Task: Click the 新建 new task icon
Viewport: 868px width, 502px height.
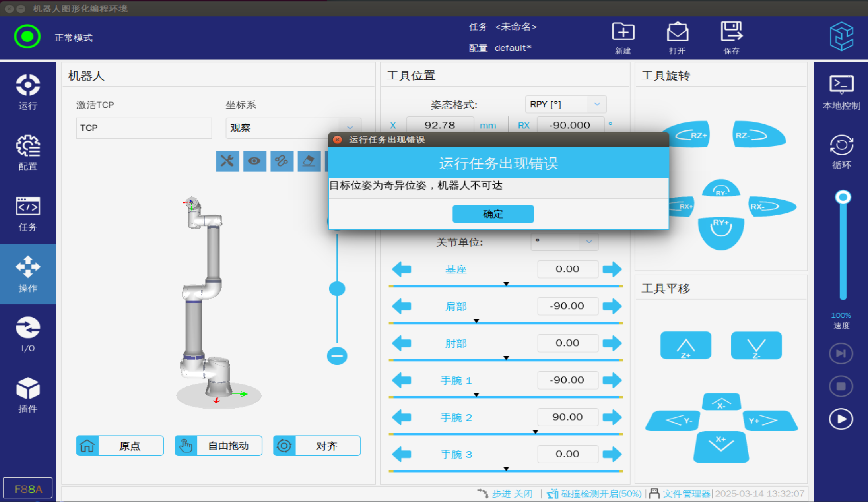Action: point(623,33)
